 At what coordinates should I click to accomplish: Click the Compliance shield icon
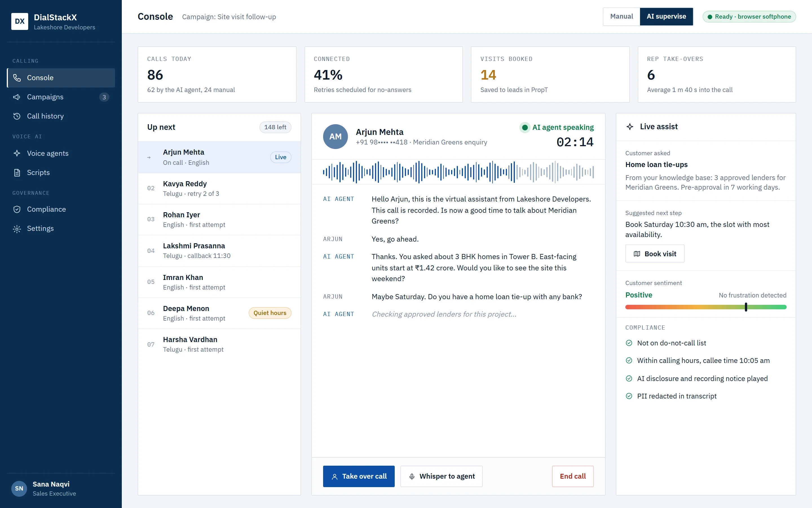click(17, 209)
